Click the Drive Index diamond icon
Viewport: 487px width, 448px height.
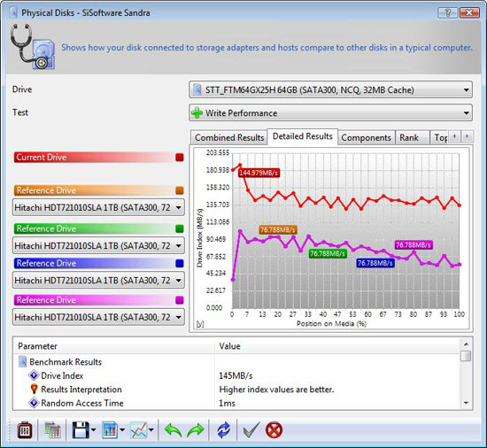[x=34, y=375]
